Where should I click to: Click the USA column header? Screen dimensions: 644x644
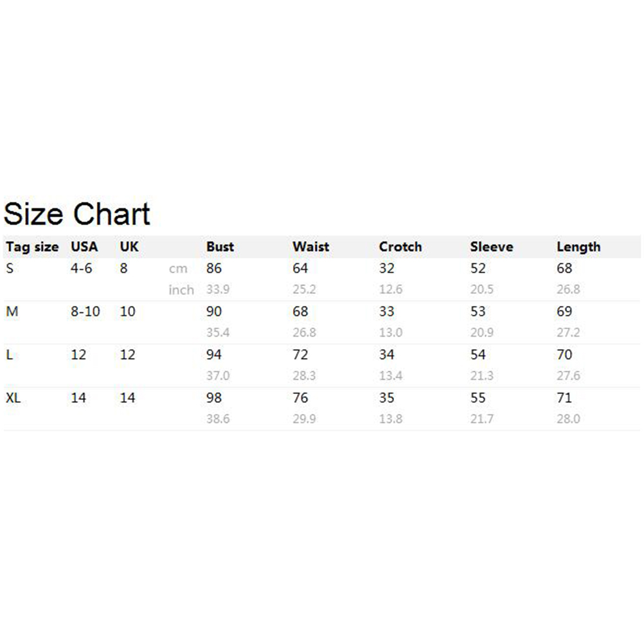[x=84, y=247]
